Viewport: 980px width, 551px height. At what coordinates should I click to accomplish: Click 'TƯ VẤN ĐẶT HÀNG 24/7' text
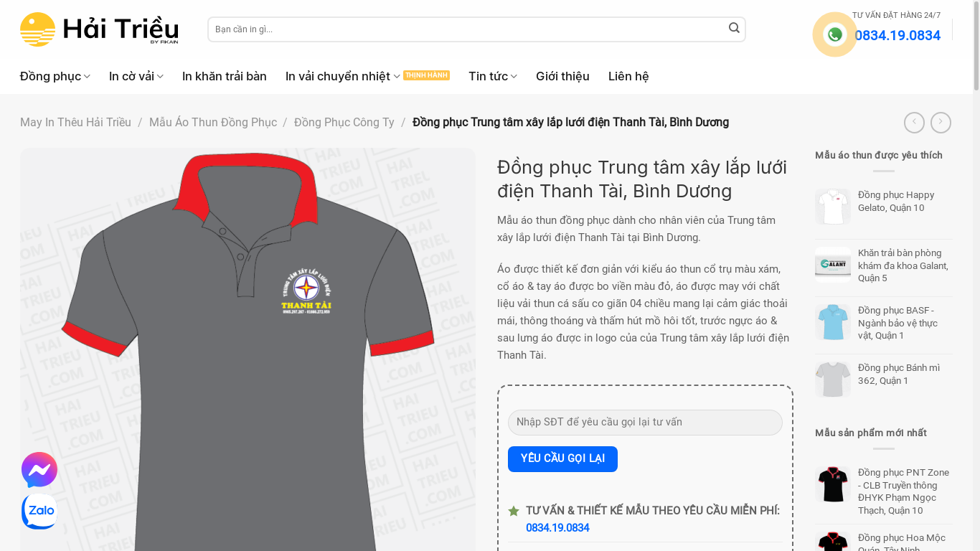pos(896,15)
